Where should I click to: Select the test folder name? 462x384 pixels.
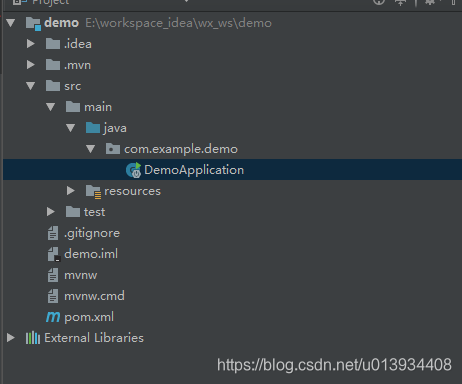pos(95,212)
